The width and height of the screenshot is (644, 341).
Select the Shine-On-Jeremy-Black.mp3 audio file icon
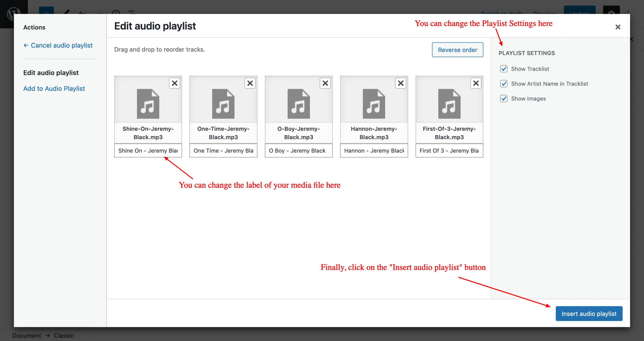pos(148,104)
